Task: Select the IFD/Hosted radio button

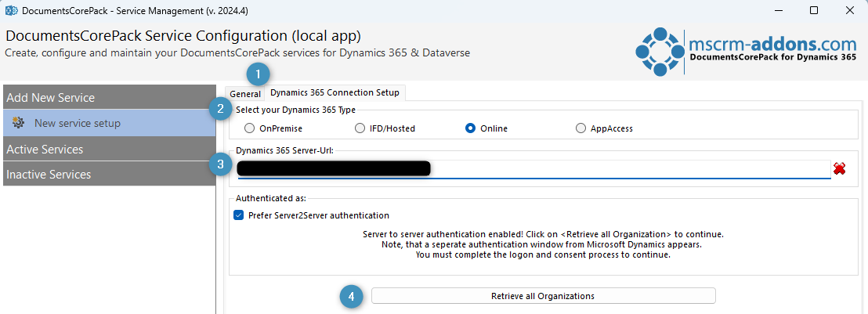Action: point(360,128)
